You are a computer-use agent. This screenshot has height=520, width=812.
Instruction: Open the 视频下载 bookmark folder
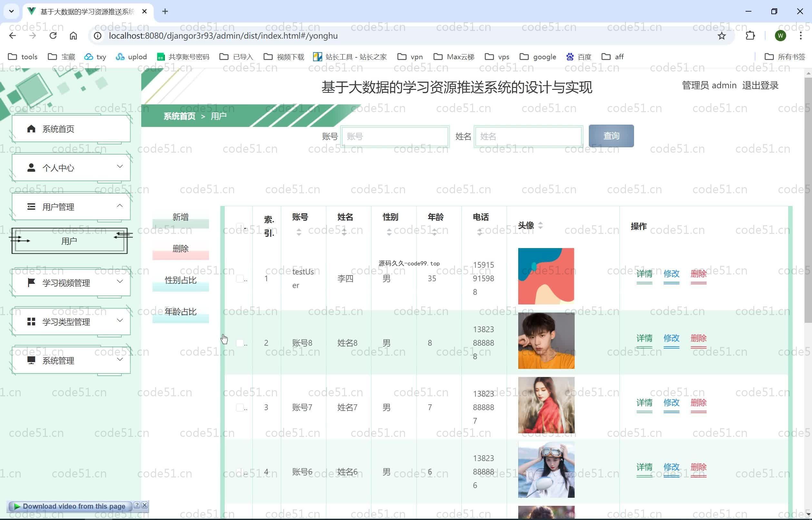pos(284,57)
